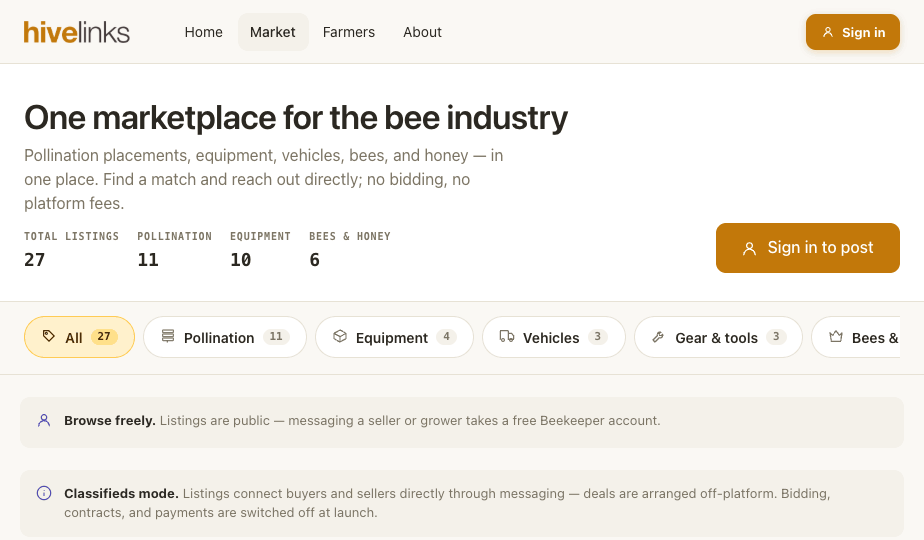The height and width of the screenshot is (540, 924).
Task: Click the crown icon on Bees chip
Action: (836, 337)
